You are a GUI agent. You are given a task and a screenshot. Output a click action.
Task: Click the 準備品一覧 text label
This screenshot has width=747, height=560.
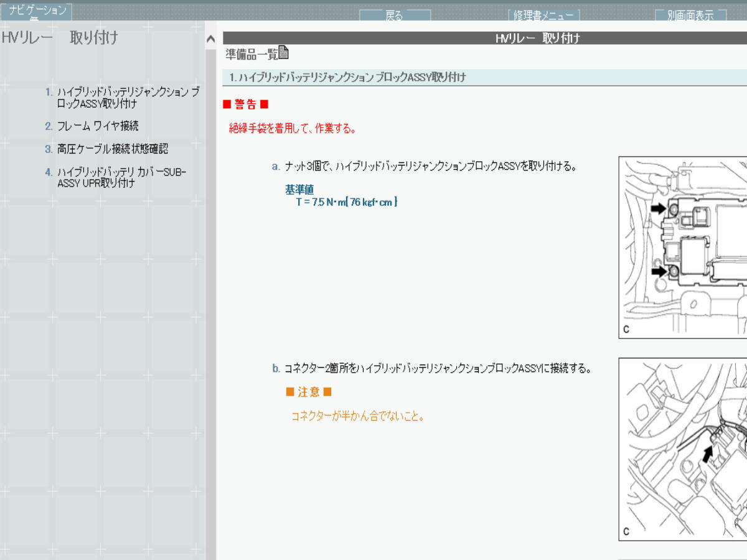click(251, 55)
